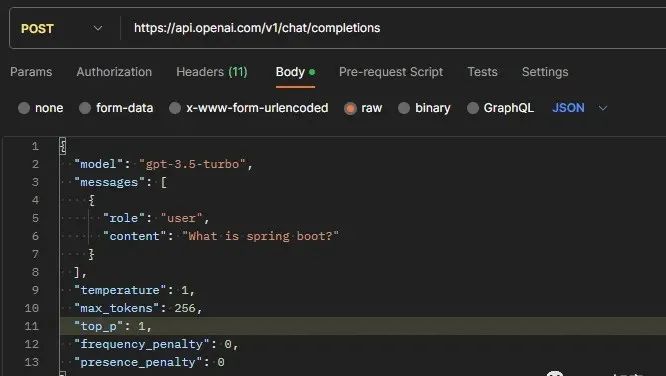Switch to the Tests tab
Screen dimensions: 666x376
[482, 72]
